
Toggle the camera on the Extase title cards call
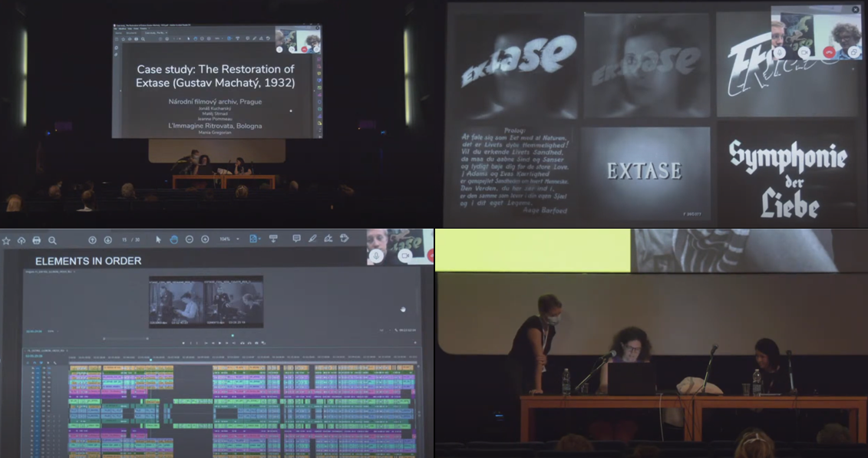pos(804,52)
